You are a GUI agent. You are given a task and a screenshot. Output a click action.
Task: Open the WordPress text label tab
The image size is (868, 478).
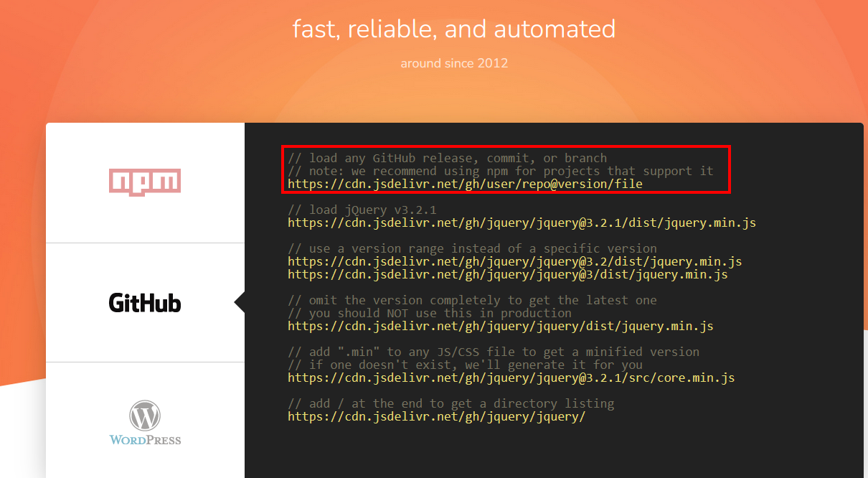tap(145, 439)
